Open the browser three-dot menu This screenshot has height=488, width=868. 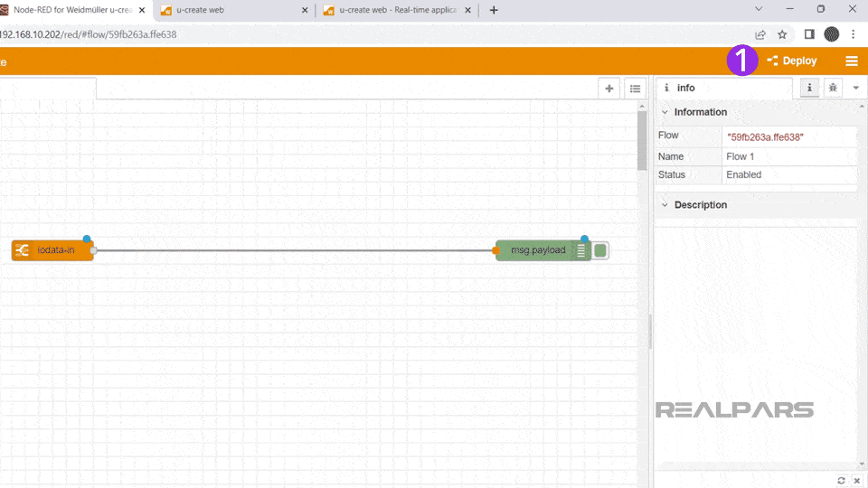[x=853, y=34]
